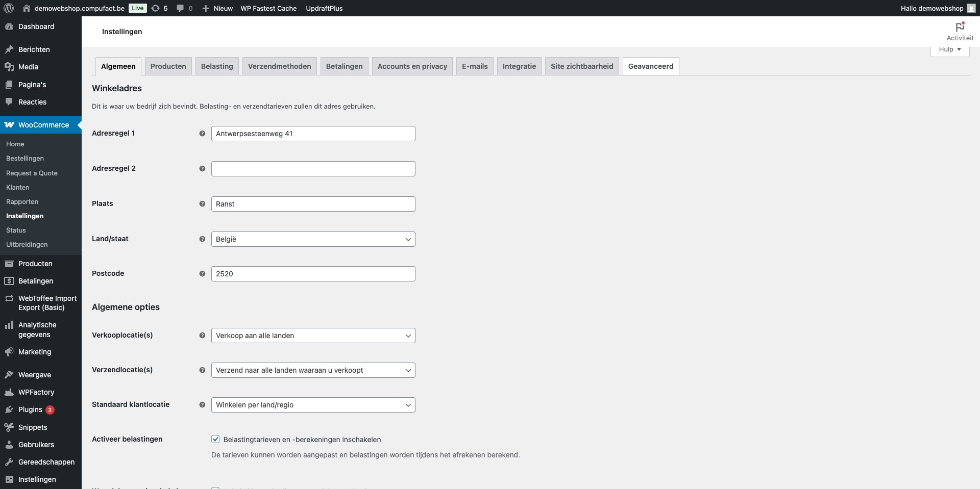
Task: Click help icon next to Land/staat
Action: tap(202, 239)
